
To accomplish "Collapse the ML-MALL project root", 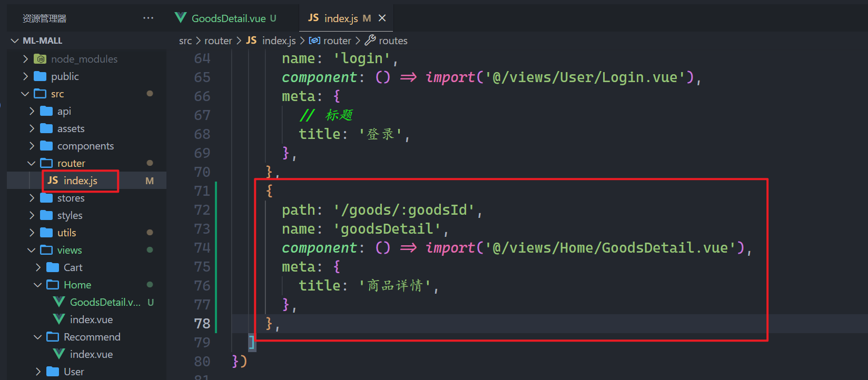I will [15, 41].
